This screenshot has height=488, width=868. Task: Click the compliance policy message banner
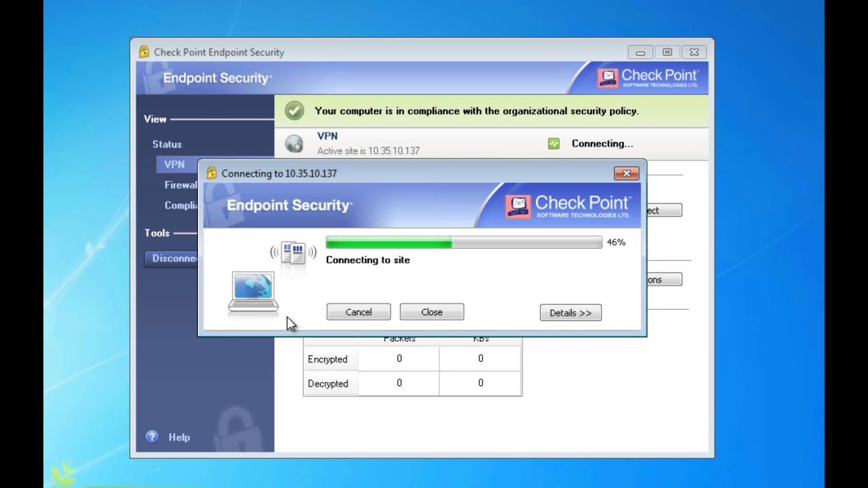[x=491, y=110]
